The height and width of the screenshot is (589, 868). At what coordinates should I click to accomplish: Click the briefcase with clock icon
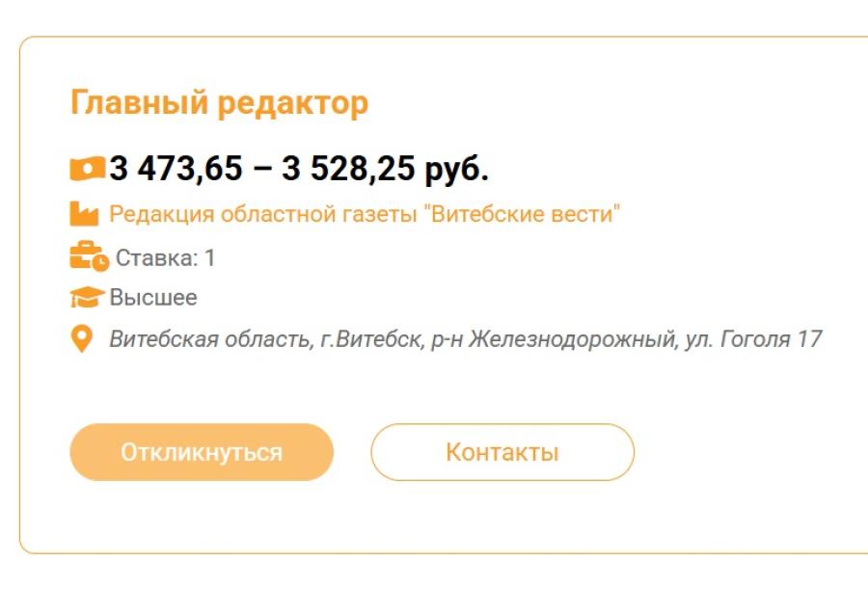tap(89, 257)
